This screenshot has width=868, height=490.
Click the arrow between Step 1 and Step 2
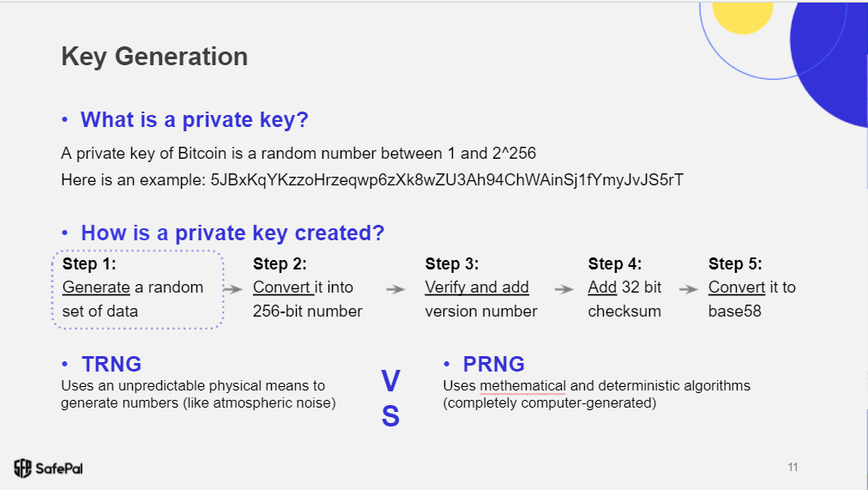(233, 289)
